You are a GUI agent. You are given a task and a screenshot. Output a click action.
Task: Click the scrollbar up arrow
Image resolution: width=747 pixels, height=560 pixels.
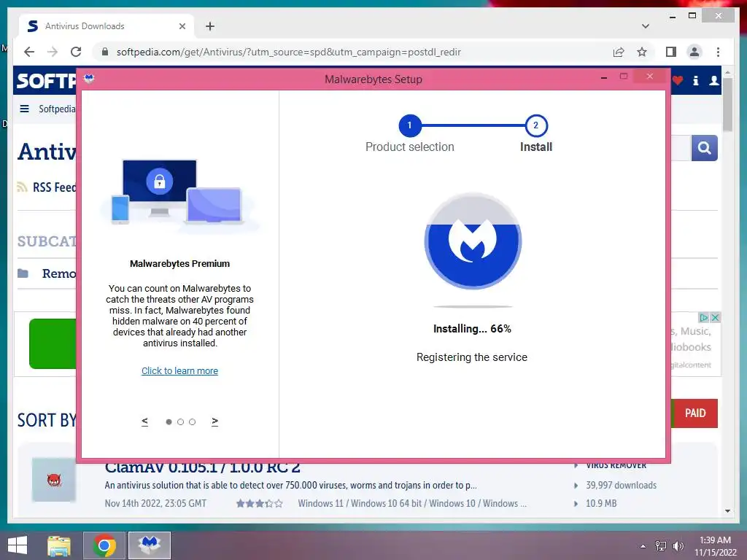[727, 72]
